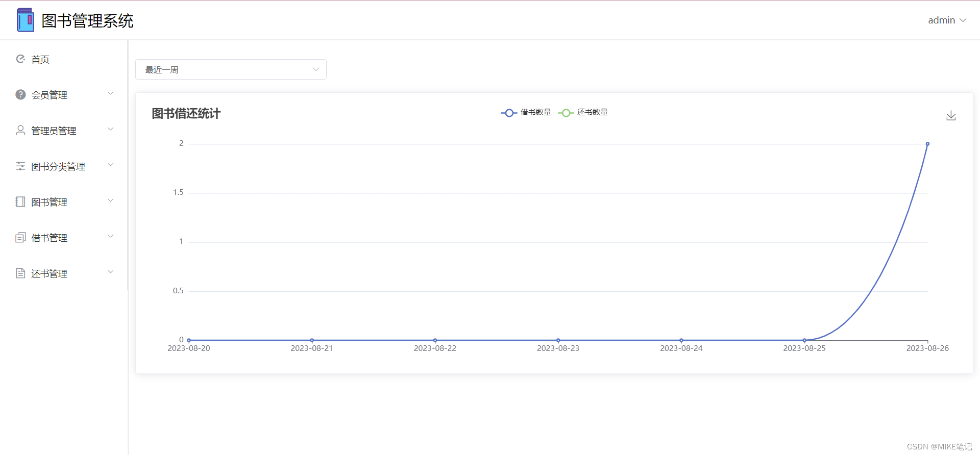Click the 会员管理 question-mark icon

point(20,94)
